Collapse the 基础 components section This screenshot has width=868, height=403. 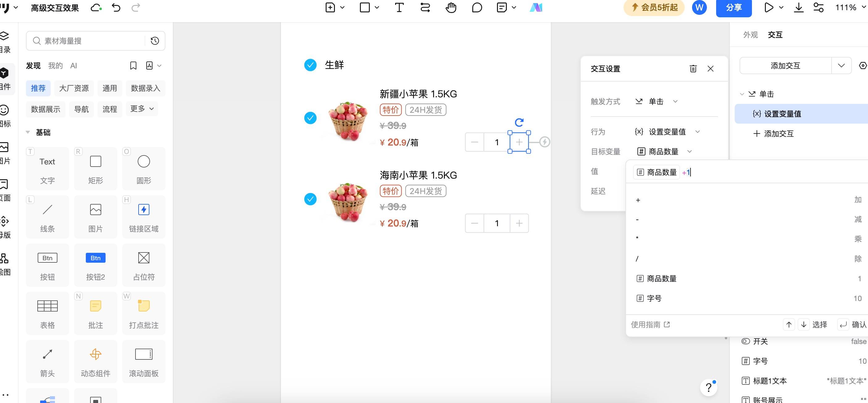pos(28,133)
